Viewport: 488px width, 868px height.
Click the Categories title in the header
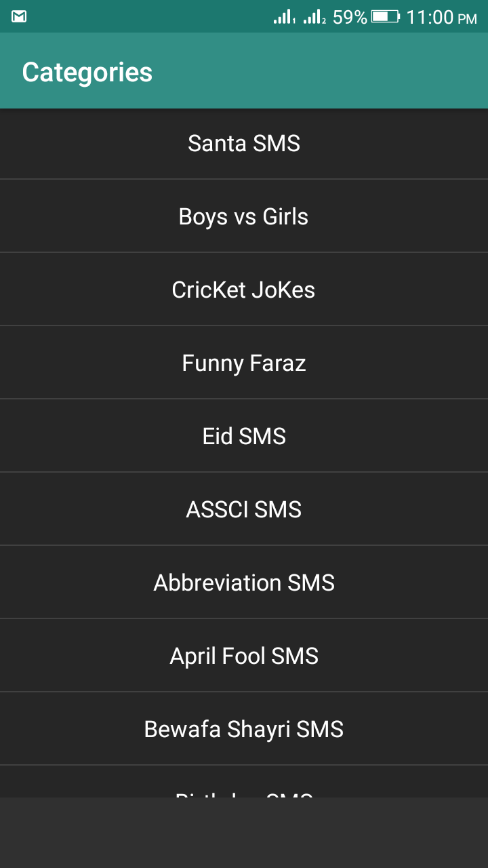coord(87,72)
